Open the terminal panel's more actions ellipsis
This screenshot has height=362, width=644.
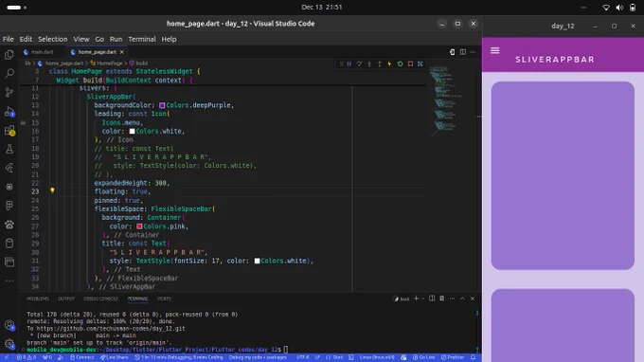452,299
